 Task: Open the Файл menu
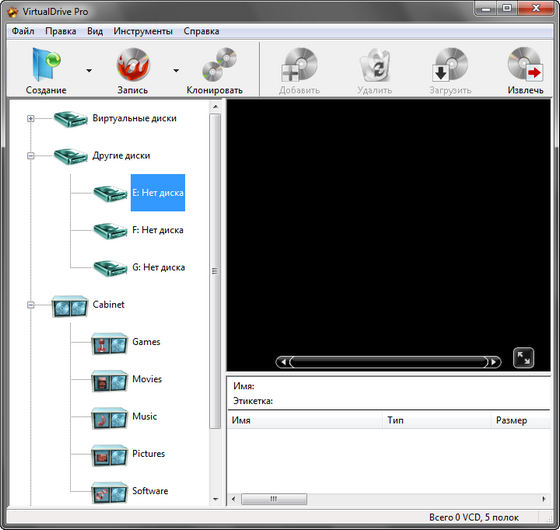click(23, 31)
